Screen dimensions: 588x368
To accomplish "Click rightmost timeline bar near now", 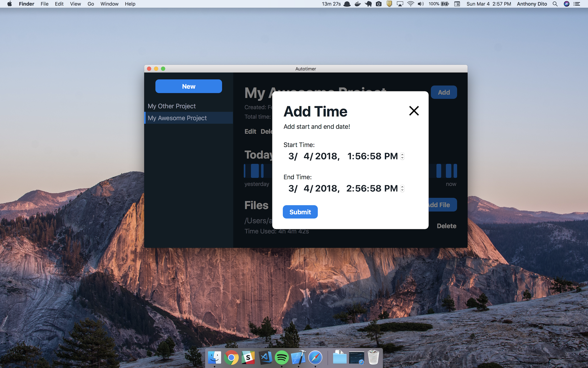I will pos(455,171).
